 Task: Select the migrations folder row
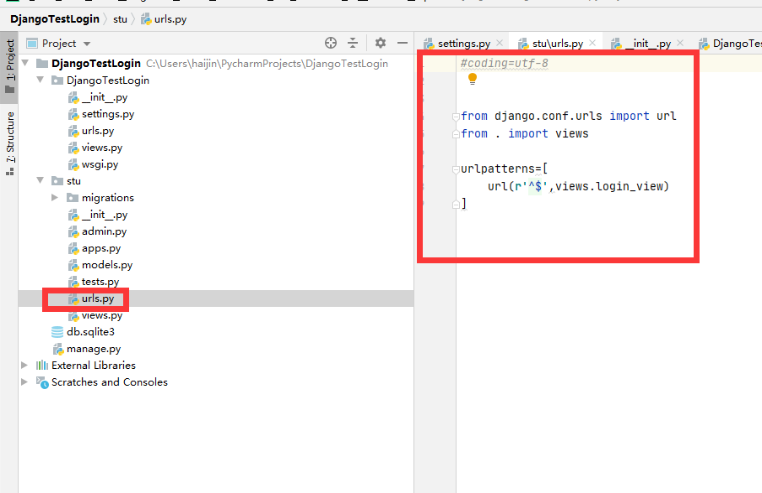[x=107, y=197]
